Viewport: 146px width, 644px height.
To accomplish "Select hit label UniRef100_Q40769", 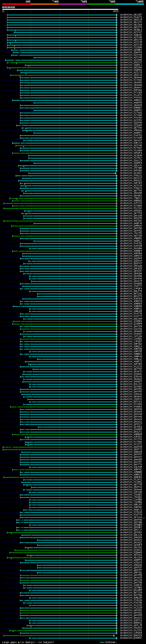I will (131, 326).
